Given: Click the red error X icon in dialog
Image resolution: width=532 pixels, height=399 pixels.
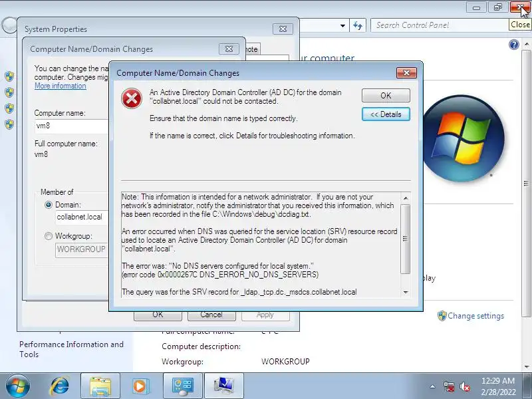Looking at the screenshot, I should pos(132,98).
